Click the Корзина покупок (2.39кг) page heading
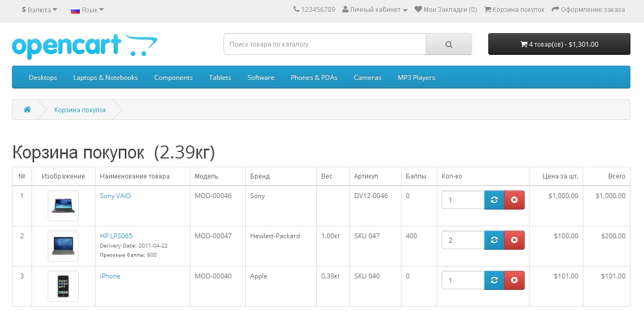The width and height of the screenshot is (644, 324). (x=114, y=153)
